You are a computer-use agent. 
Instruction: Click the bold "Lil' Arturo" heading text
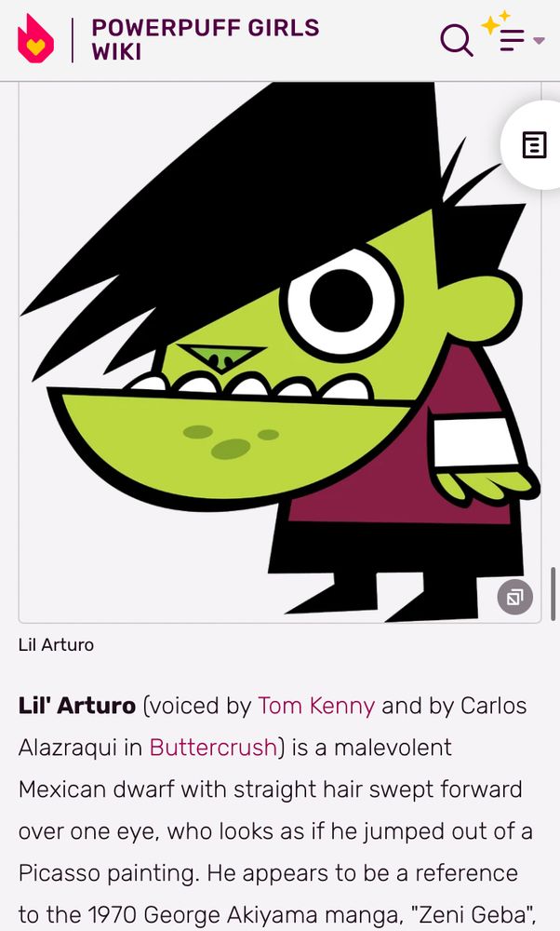(77, 706)
